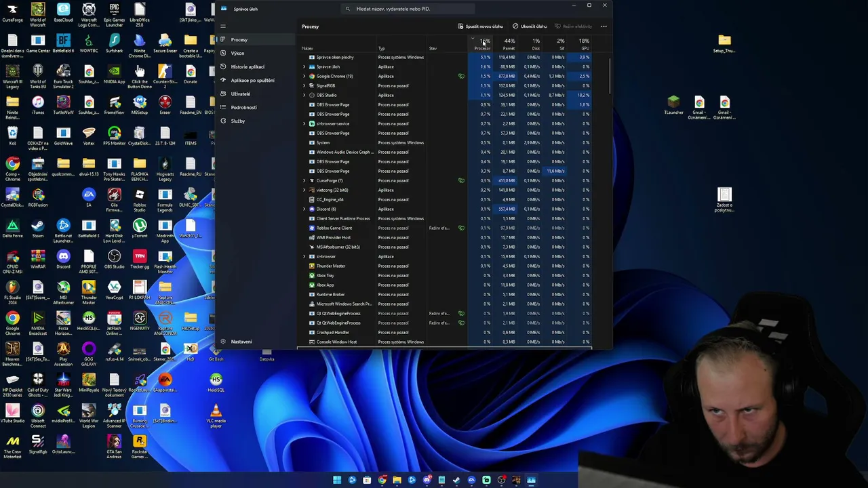Open Aplikace po spuštění startup apps page
The image size is (868, 488).
pyautogui.click(x=252, y=80)
